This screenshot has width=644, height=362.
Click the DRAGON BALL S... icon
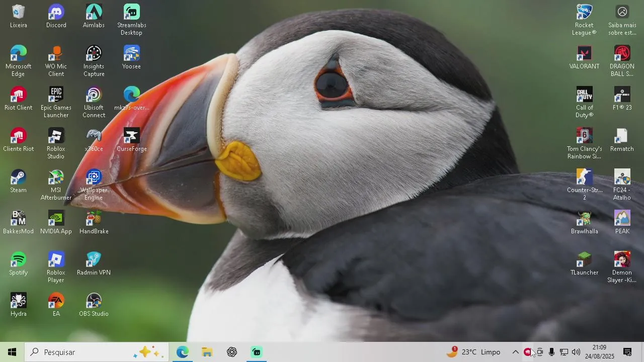622,61
